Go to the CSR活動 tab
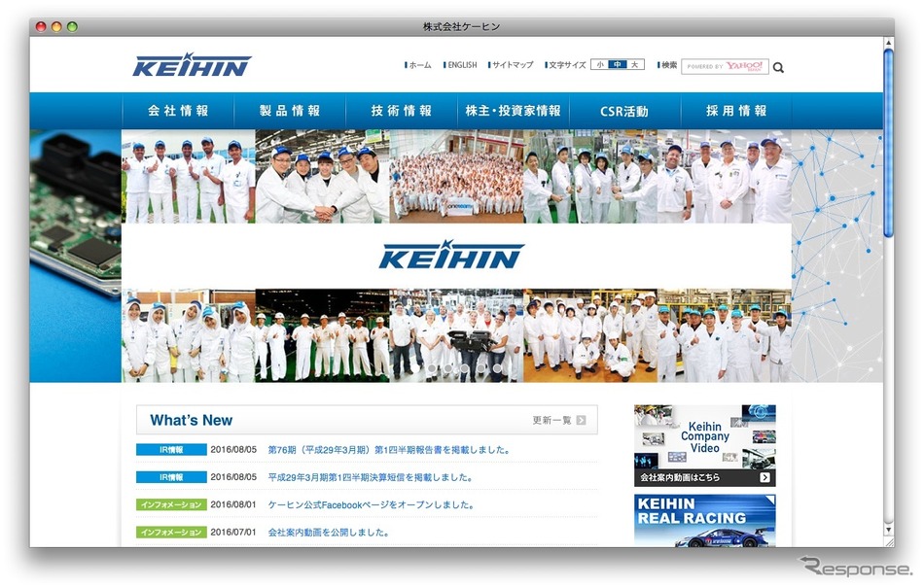Viewport: 924px width, 588px height. 623,111
